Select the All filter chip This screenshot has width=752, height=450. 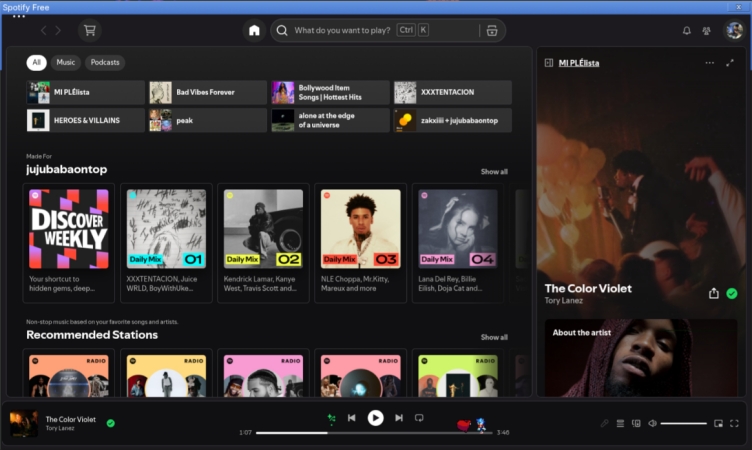[x=36, y=62]
